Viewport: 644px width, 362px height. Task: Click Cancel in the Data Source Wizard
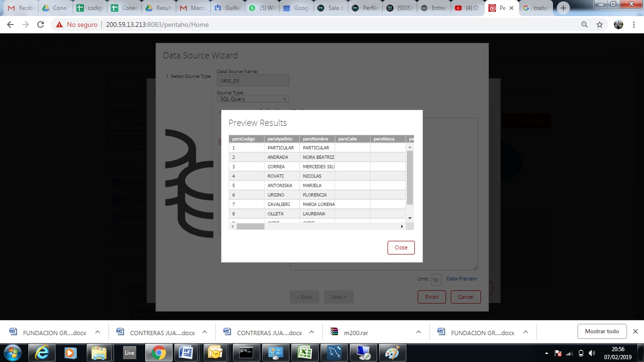tap(466, 297)
